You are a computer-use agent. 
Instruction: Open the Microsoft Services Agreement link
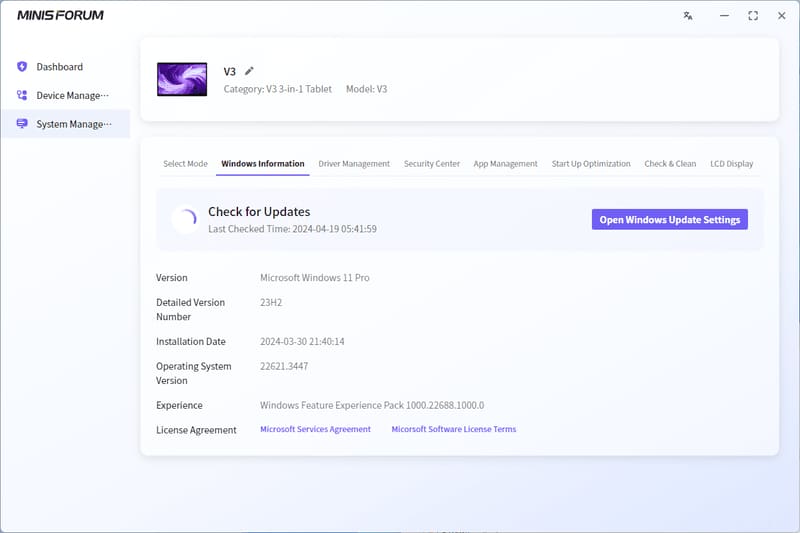coord(315,429)
